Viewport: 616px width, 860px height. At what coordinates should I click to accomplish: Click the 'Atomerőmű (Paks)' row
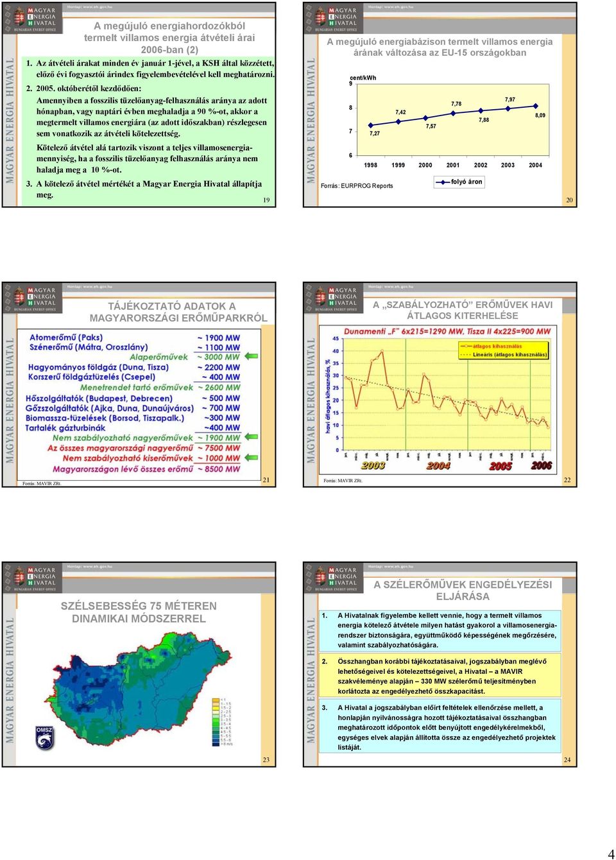coord(135,338)
